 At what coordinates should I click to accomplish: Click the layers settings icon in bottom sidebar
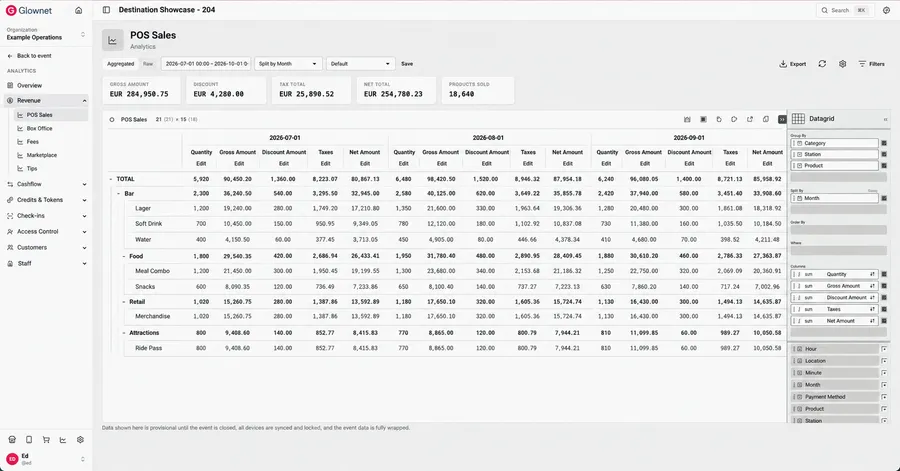80,439
